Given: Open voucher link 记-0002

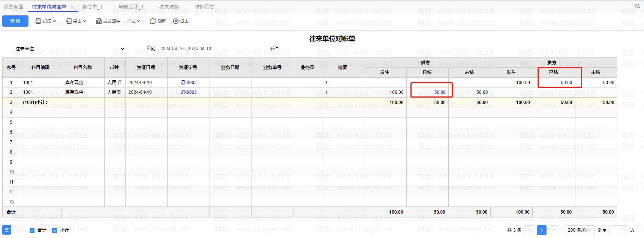Looking at the screenshot, I should point(189,83).
